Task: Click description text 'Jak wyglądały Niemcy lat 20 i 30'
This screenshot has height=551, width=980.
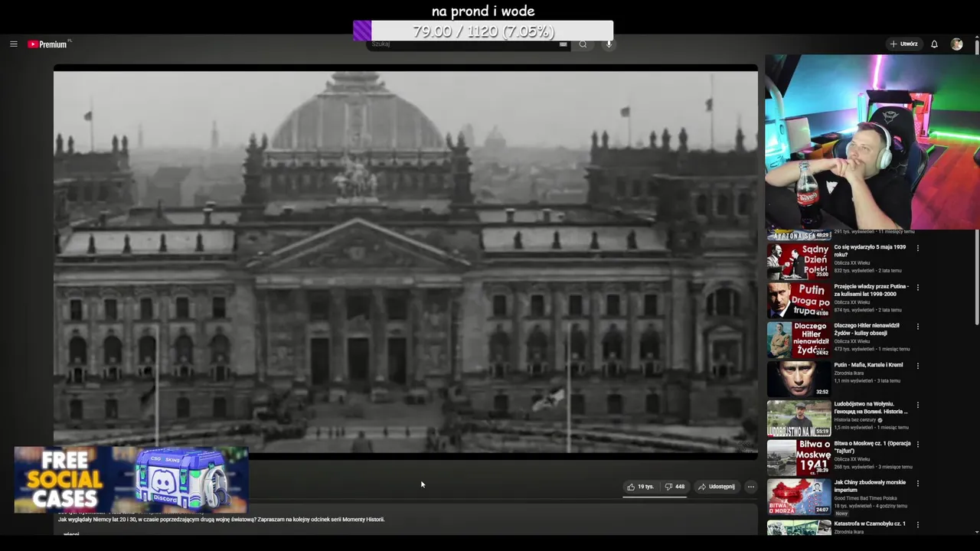Action: point(221,520)
